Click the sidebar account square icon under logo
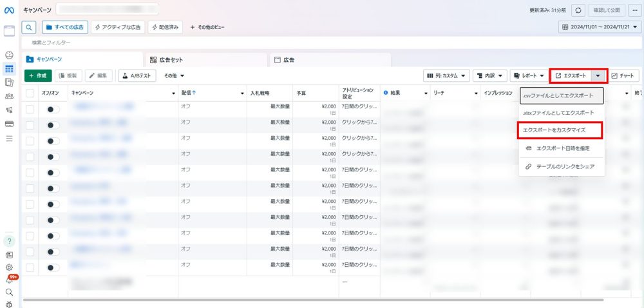The width and height of the screenshot is (644, 308). [9, 31]
